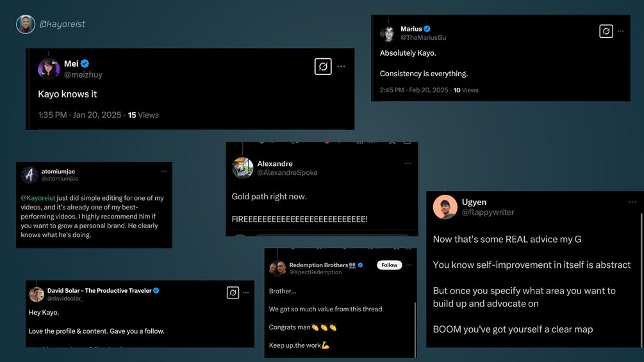This screenshot has width=644, height=362.
Task: Open three-dot menu on Alexandre's tweet
Action: [x=408, y=164]
